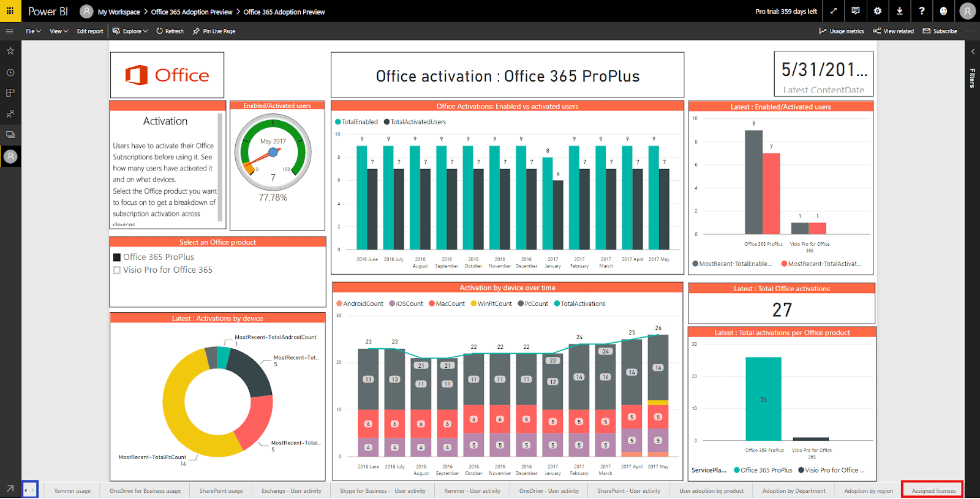Open the Office 365 app launcher waffle
Viewport: 980px width, 499px height.
[10, 11]
